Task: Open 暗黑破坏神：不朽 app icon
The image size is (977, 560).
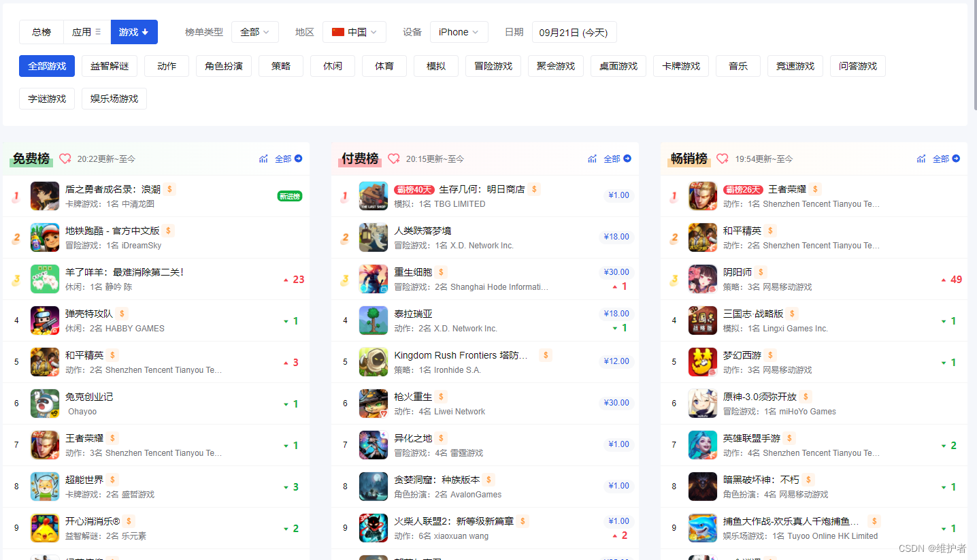Action: (703, 487)
